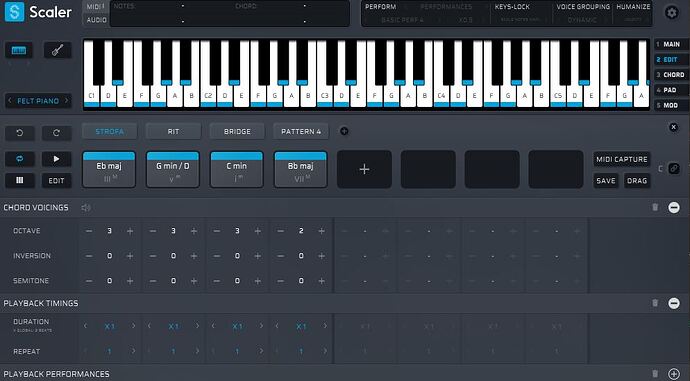
Task: Delete playback performances with trash icon
Action: pyautogui.click(x=655, y=374)
